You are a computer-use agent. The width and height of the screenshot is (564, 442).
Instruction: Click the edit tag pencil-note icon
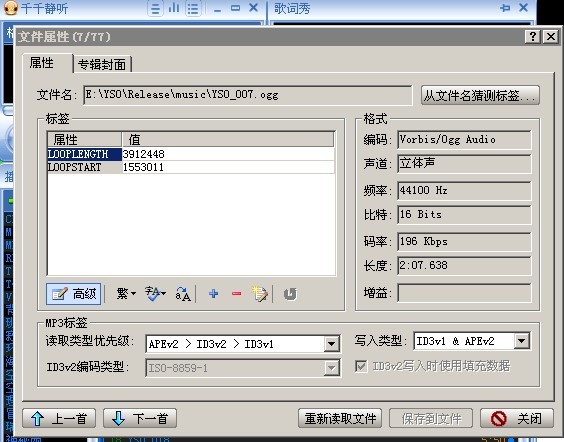[260, 294]
